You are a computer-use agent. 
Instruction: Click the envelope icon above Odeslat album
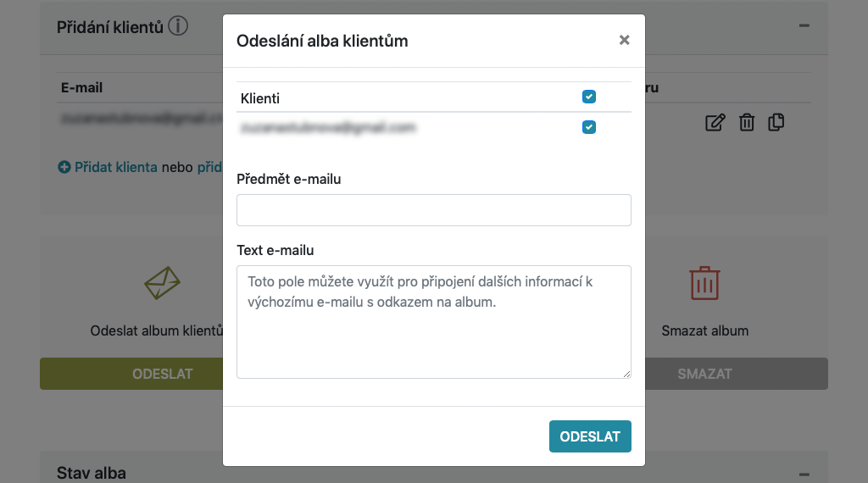[162, 283]
